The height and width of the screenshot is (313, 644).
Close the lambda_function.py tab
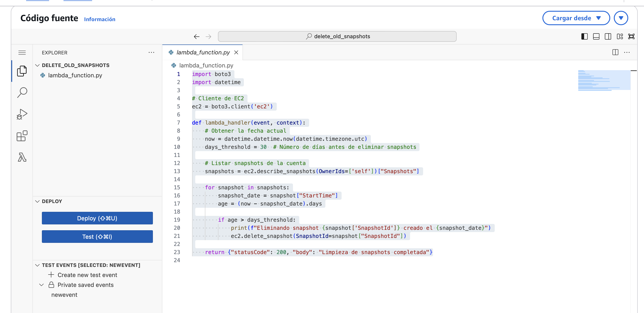236,52
